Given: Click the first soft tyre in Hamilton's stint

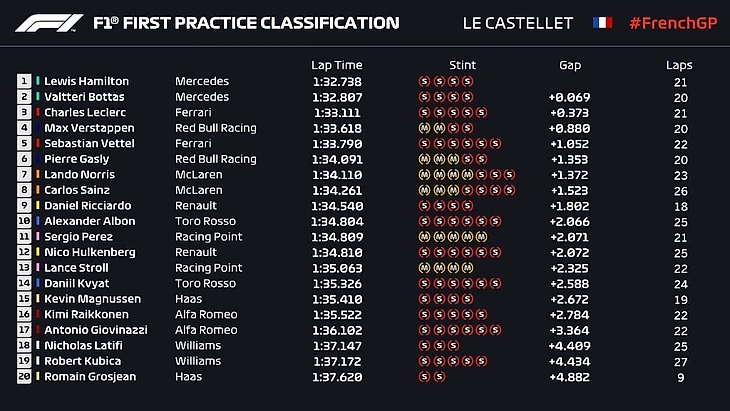Looking at the screenshot, I should point(424,81).
